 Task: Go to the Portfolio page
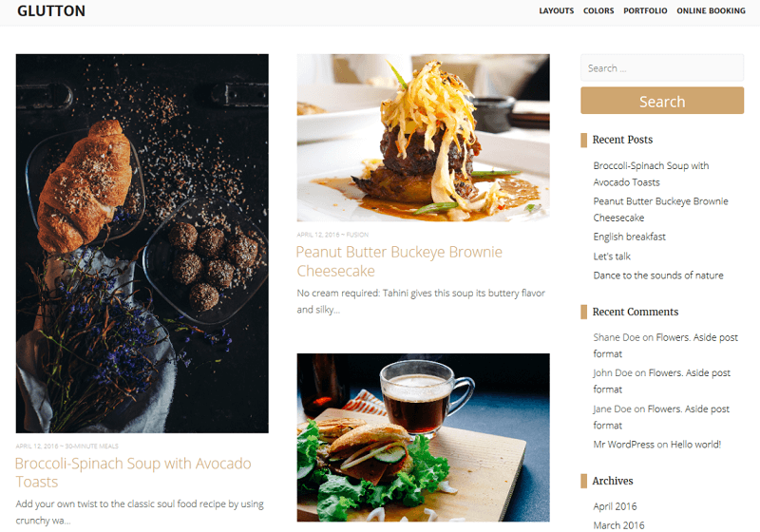point(645,10)
